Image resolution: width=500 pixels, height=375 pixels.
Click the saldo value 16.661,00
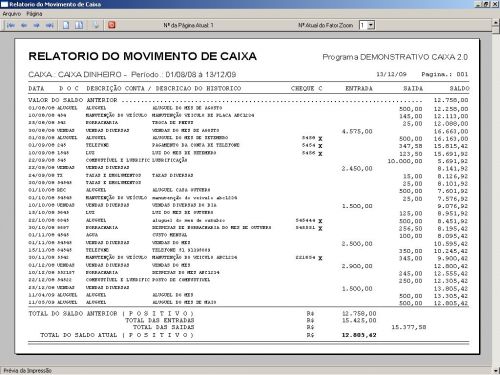pos(451,131)
